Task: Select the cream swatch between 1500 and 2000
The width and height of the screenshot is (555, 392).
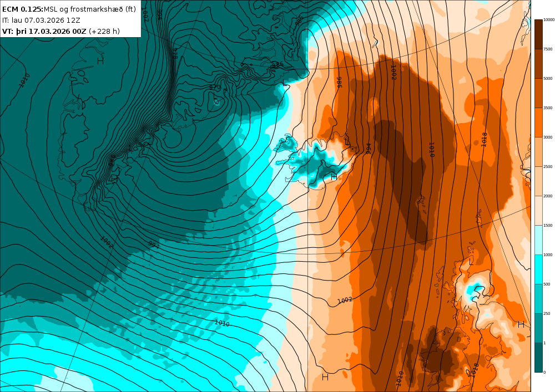Action: tap(538, 210)
